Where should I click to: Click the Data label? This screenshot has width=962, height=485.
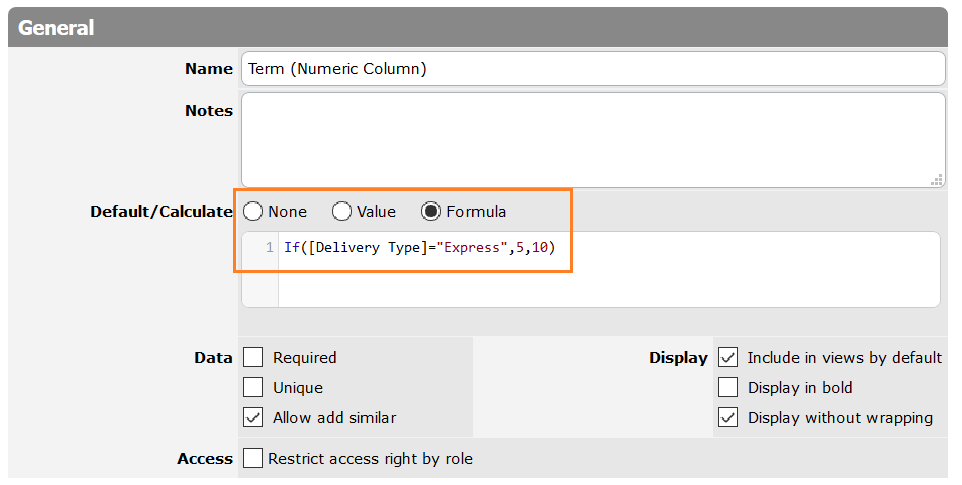pos(214,357)
